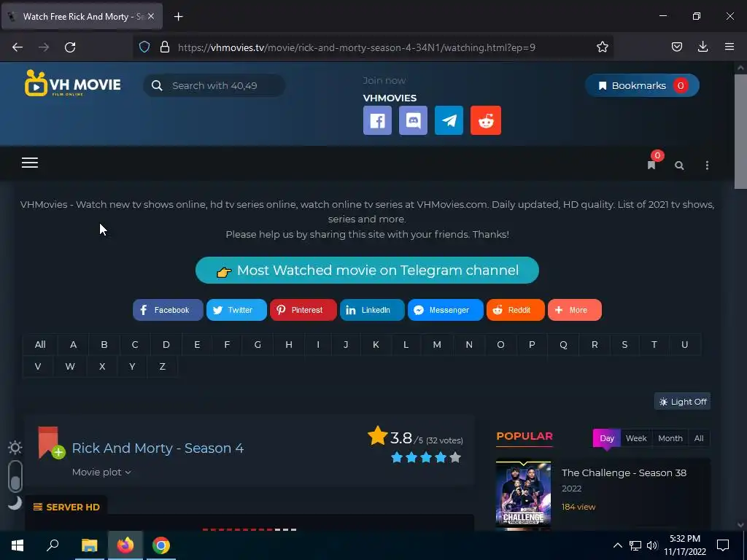Add Rick And Morty to bookmarks ribbon
The image size is (747, 560).
pos(52,443)
